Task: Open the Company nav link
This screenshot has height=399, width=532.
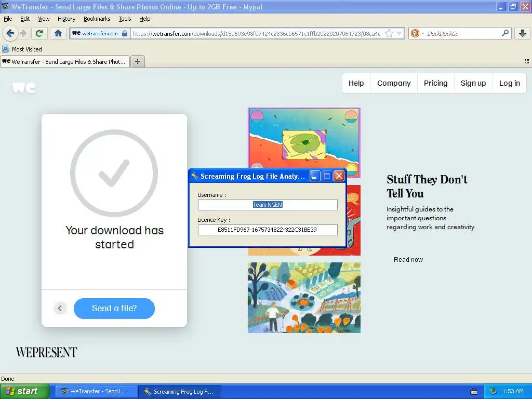Action: [x=394, y=83]
